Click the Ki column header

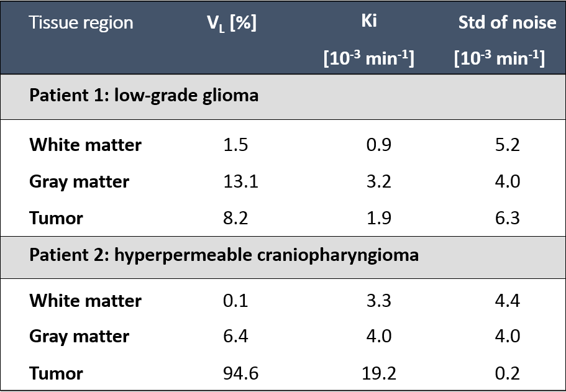click(x=368, y=22)
